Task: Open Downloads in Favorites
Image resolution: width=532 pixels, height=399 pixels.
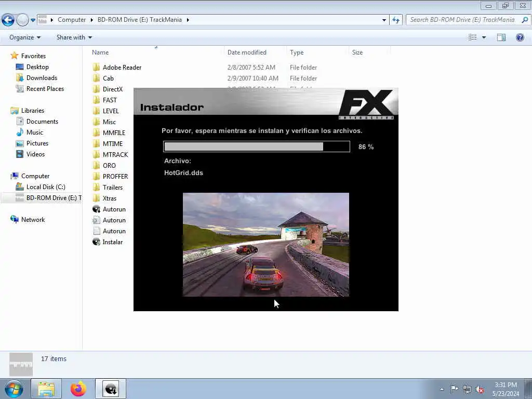Action: coord(42,78)
